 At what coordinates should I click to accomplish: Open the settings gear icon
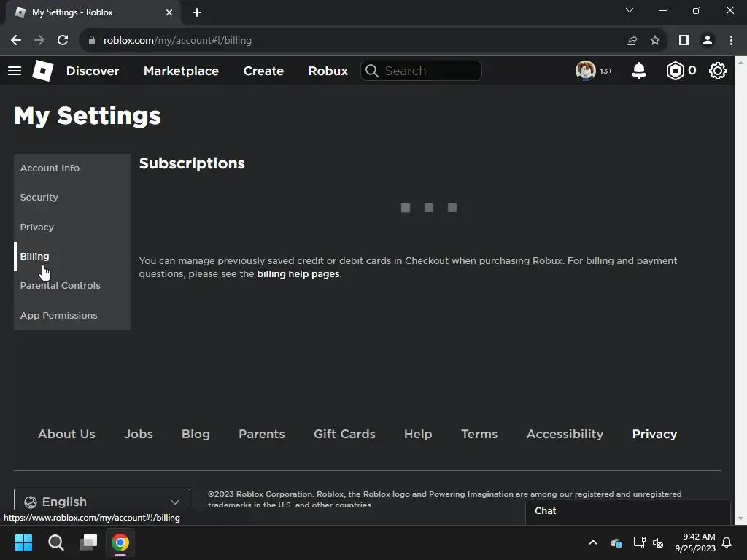click(718, 71)
